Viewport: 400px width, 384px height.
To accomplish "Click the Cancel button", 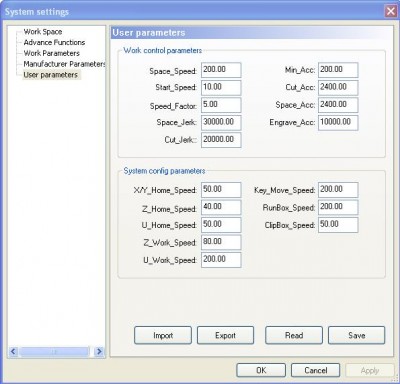I will tap(316, 370).
